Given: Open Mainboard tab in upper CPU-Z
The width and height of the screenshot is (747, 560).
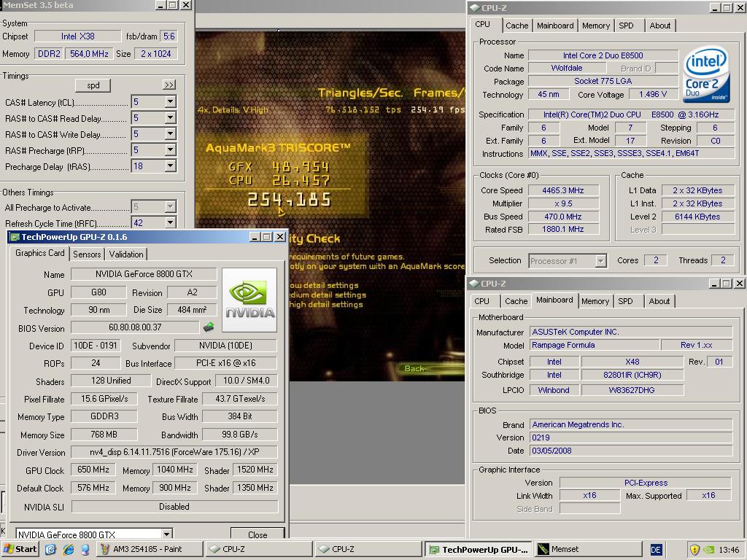Looking at the screenshot, I should tap(555, 26).
